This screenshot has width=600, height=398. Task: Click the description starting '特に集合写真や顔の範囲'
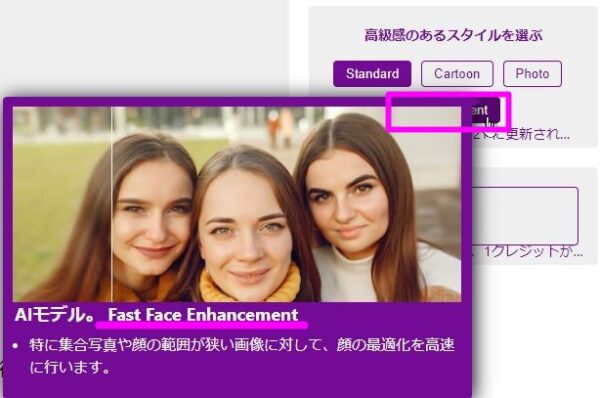[x=242, y=356]
